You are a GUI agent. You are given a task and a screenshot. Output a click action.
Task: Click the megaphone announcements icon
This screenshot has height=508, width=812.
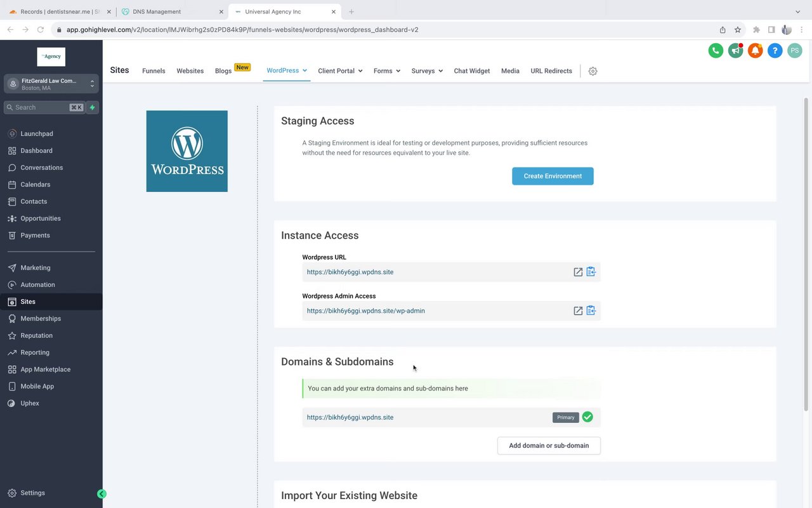(x=735, y=51)
